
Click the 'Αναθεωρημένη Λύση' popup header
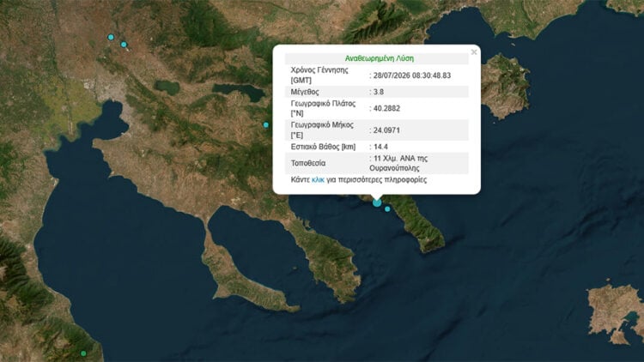[379, 58]
